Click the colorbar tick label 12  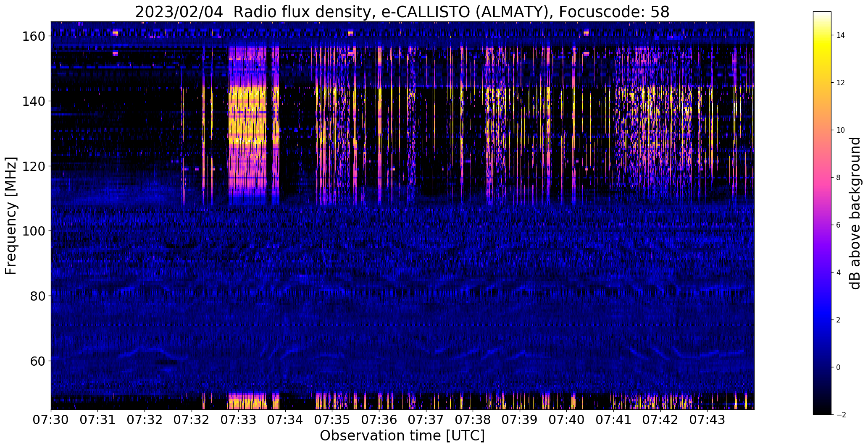click(x=841, y=83)
